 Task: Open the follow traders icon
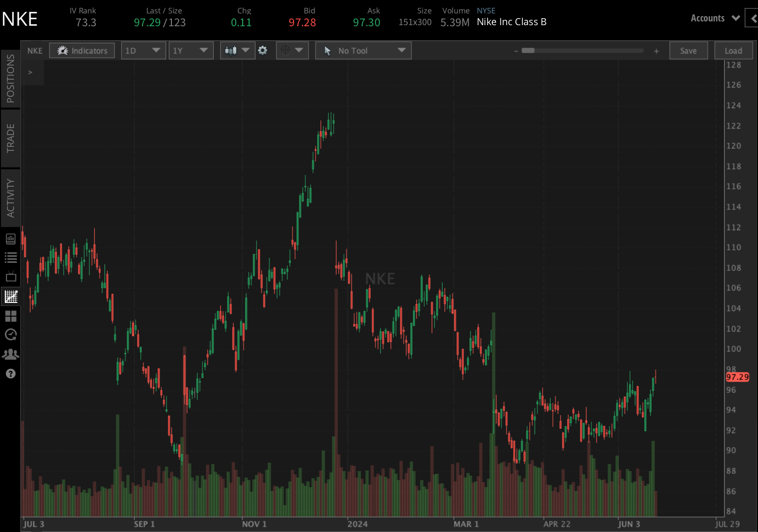coord(11,354)
